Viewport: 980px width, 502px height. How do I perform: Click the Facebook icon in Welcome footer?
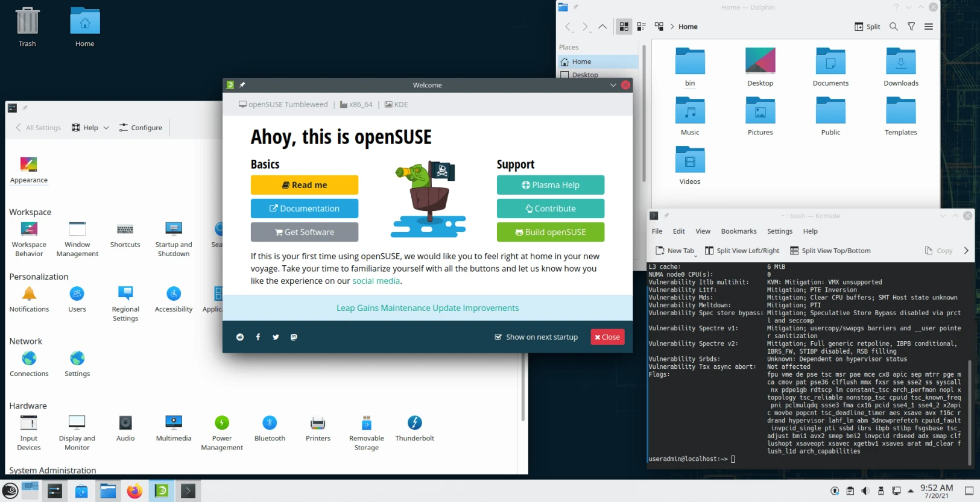[x=258, y=337]
